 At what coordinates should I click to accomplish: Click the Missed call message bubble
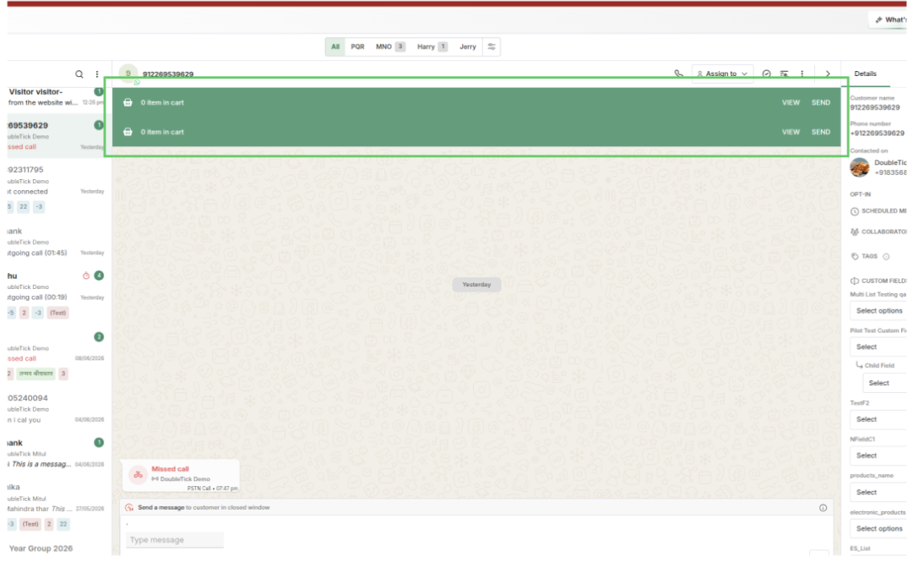pos(181,476)
